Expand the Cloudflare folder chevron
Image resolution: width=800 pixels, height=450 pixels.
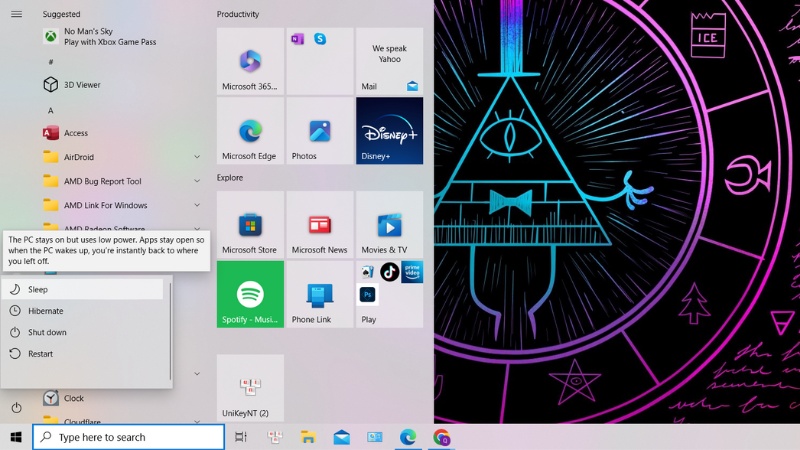pos(197,421)
